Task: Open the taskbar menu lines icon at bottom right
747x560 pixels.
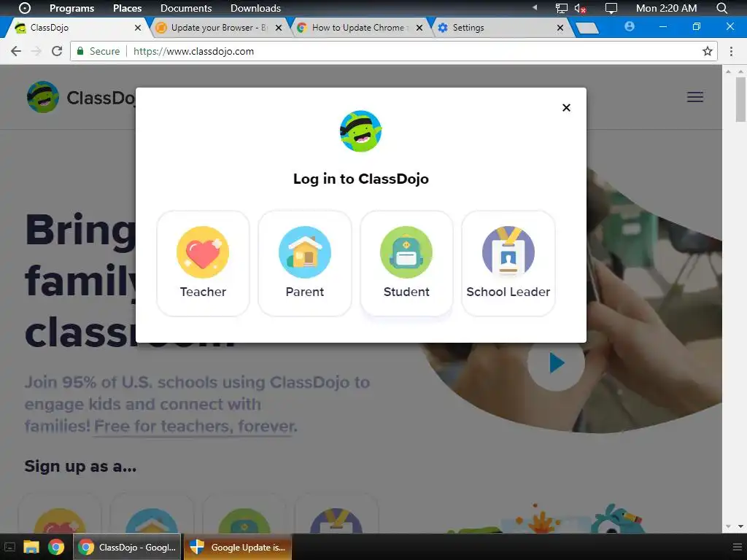Action: [x=738, y=547]
